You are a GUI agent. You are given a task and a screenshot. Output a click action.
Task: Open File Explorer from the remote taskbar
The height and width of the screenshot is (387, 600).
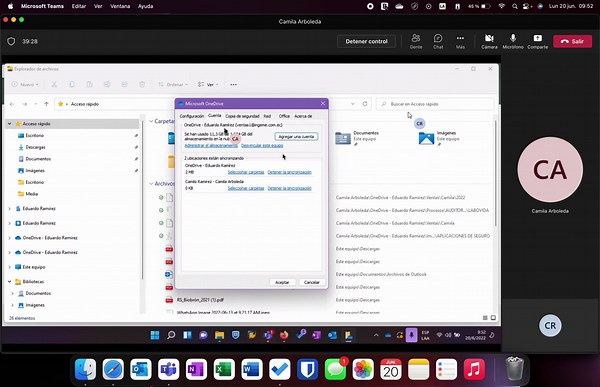[x=219, y=335]
